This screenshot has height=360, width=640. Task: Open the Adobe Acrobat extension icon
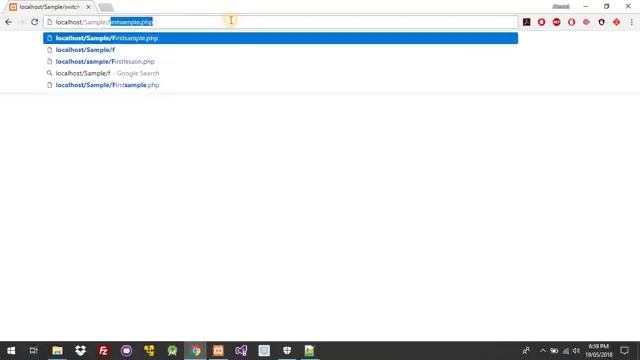pos(527,22)
